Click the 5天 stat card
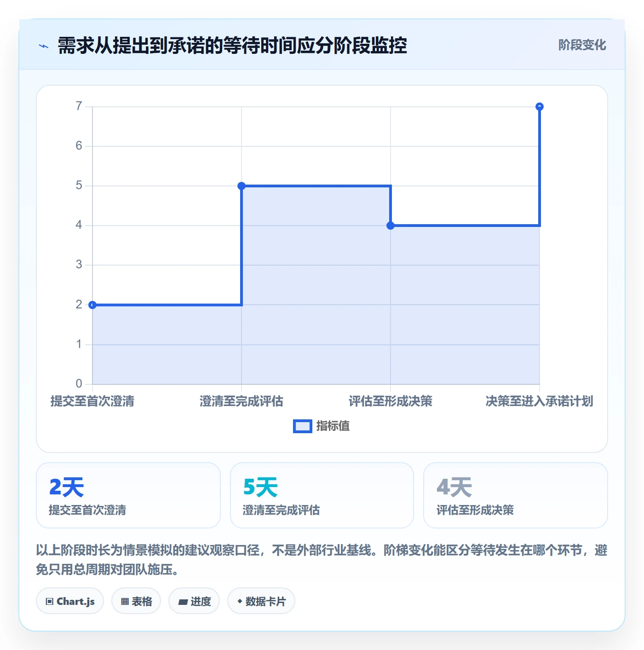 click(x=322, y=495)
